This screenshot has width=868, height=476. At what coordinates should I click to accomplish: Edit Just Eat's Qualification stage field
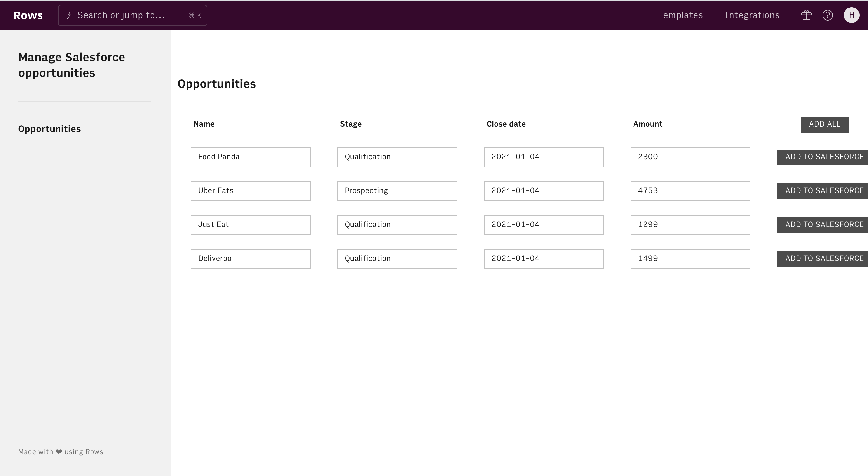click(397, 225)
